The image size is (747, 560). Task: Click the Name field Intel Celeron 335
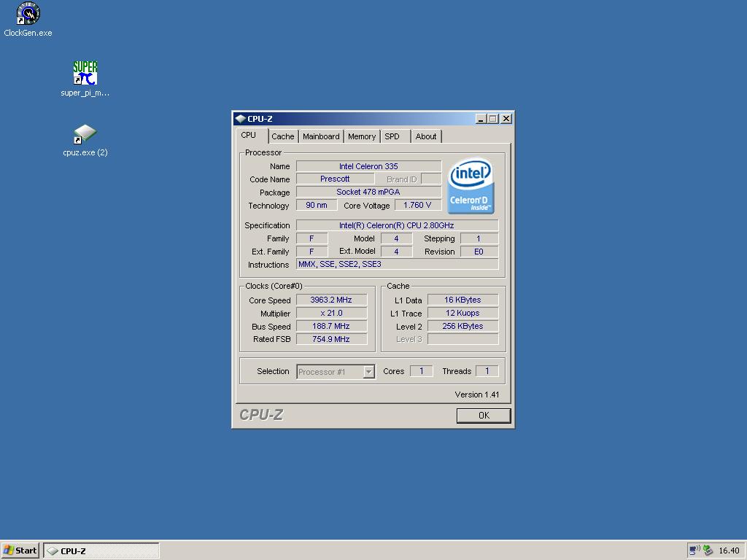[368, 166]
